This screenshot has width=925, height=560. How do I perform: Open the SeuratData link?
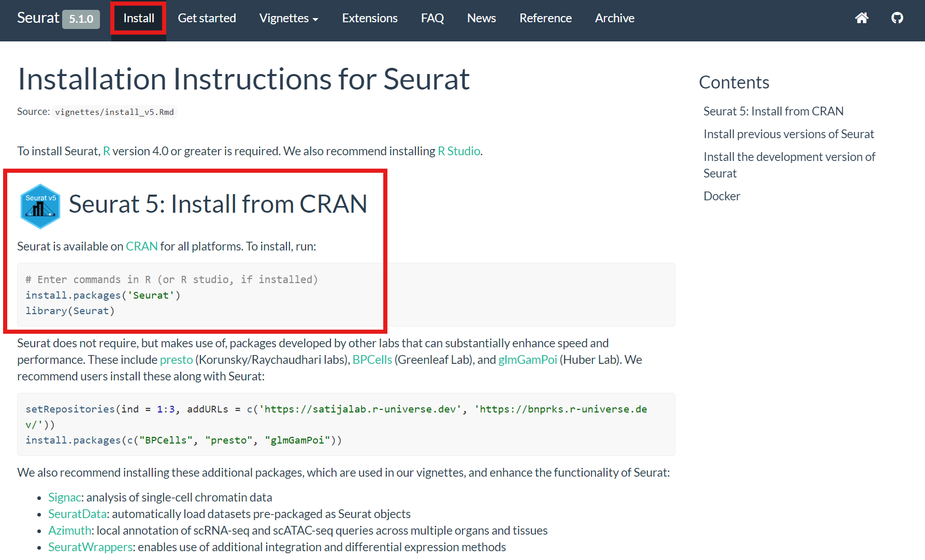[77, 514]
